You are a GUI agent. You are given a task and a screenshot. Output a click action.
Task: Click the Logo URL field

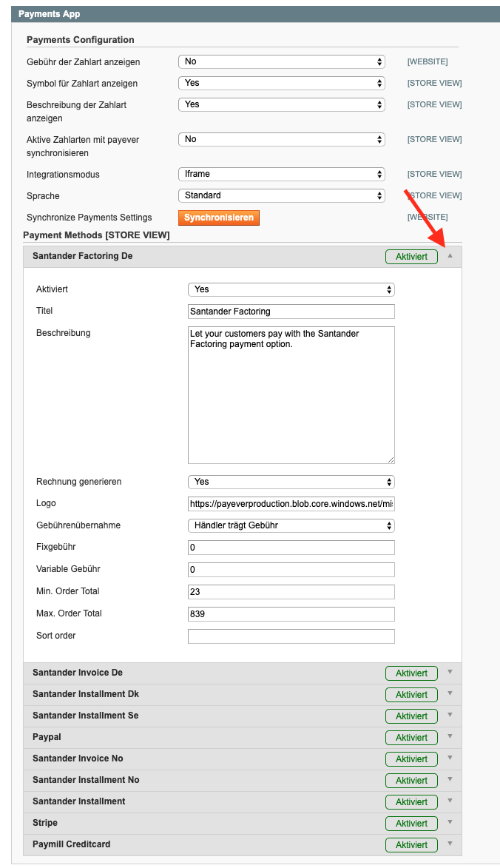tap(291, 504)
